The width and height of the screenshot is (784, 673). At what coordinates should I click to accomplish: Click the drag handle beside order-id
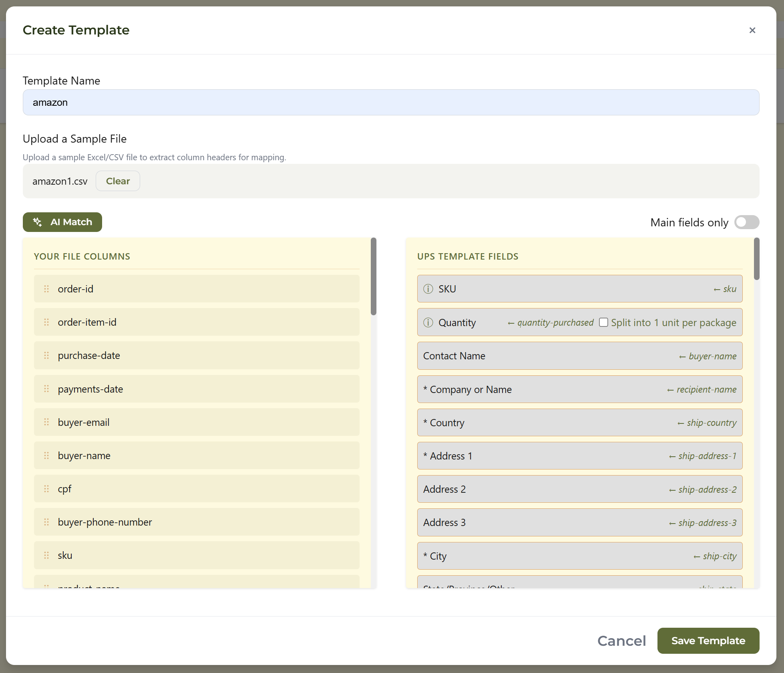coord(46,288)
